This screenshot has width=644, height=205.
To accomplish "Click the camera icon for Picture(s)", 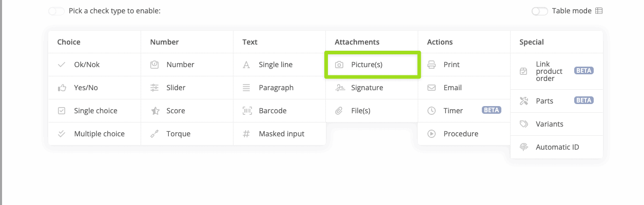I will click(x=339, y=65).
